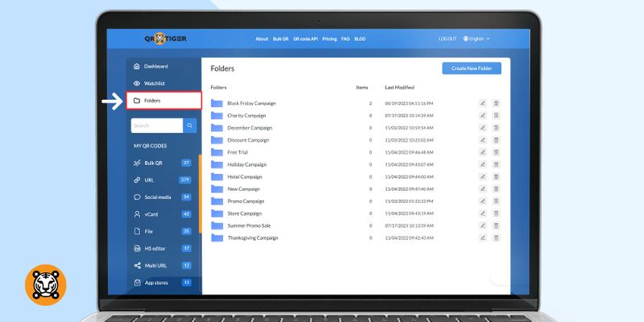Open Multi URL QR codes category
644x322 pixels.
[163, 266]
